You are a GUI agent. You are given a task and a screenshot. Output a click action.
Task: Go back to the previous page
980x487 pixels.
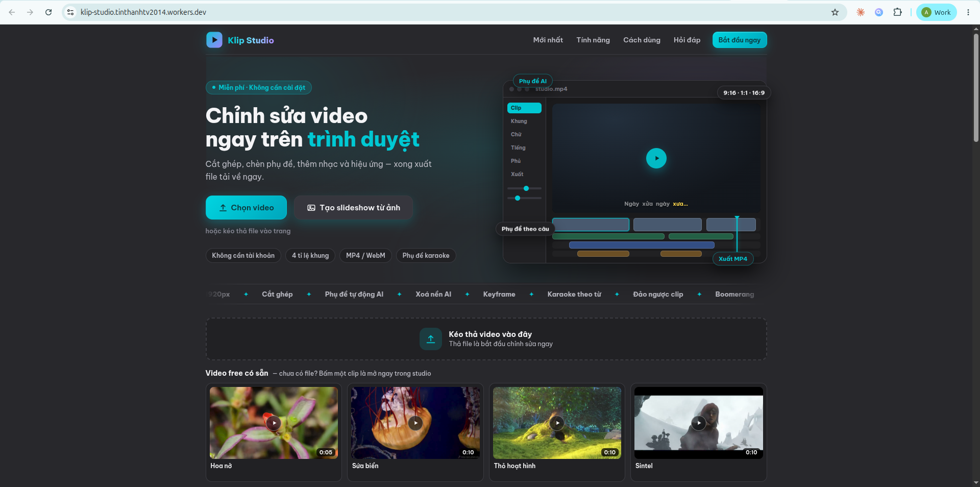(12, 12)
